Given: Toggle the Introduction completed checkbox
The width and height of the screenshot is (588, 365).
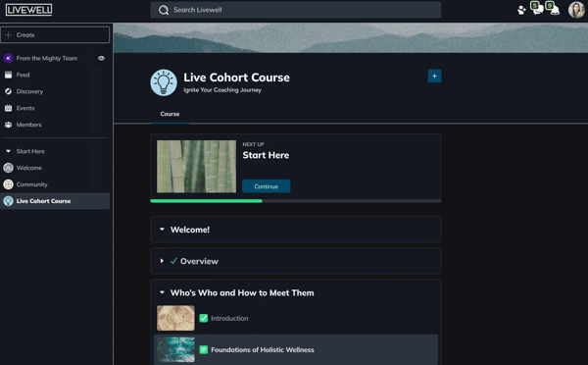Looking at the screenshot, I should [204, 319].
